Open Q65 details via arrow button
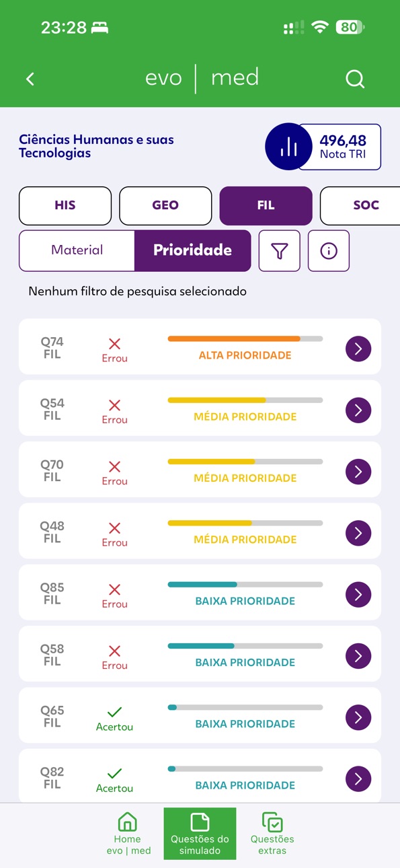This screenshot has width=400, height=868. pos(358,717)
